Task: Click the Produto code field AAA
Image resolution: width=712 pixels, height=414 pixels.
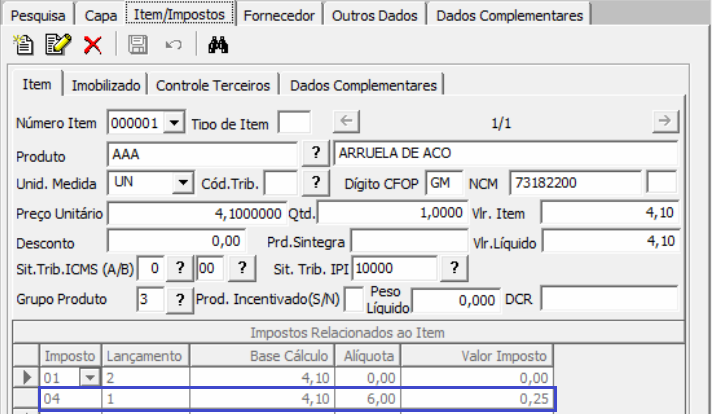Action: (x=202, y=154)
